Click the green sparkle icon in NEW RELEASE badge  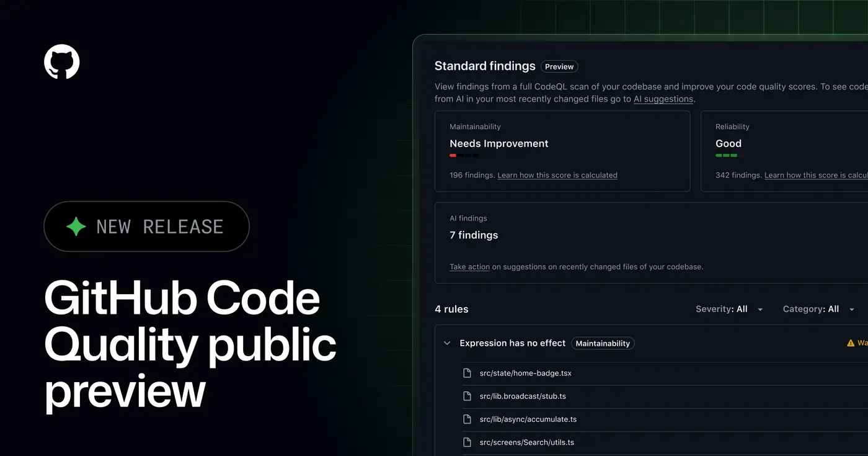pyautogui.click(x=76, y=226)
